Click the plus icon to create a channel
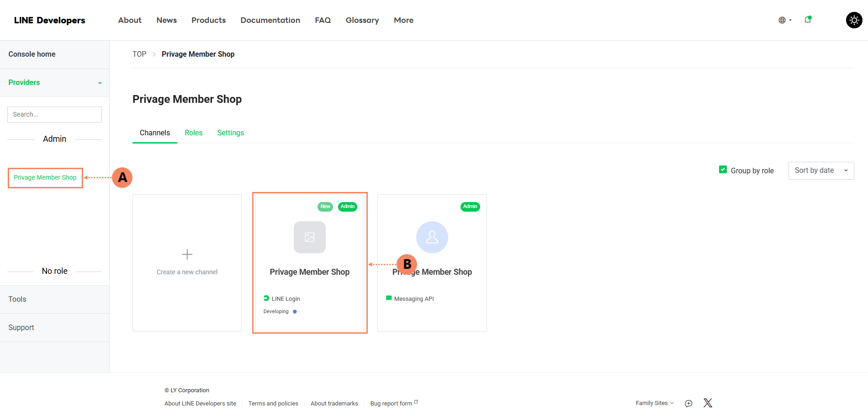868x416 pixels. (x=187, y=254)
